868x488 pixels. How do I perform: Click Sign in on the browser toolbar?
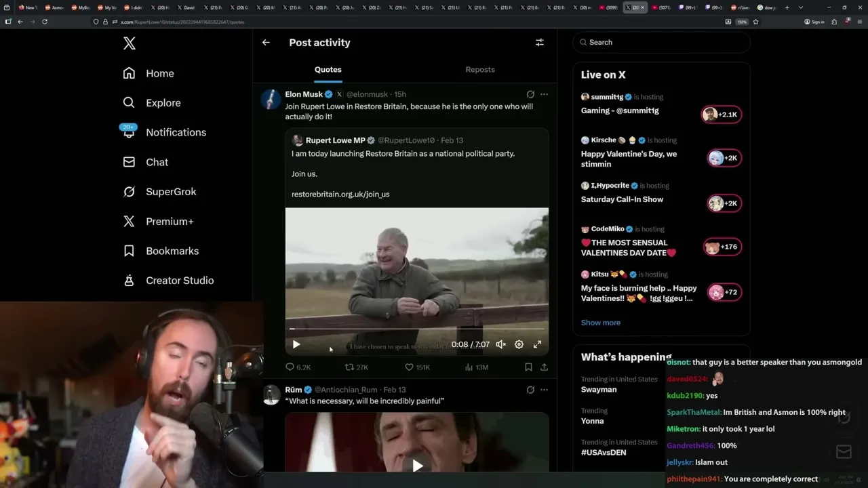click(814, 22)
